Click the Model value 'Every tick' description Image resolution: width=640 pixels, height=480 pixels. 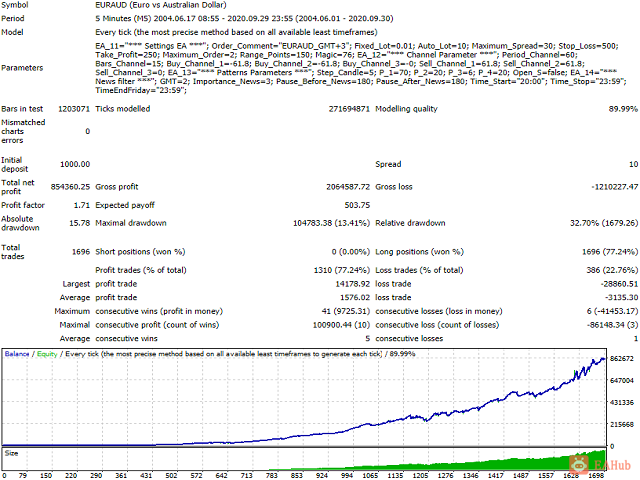(236, 32)
